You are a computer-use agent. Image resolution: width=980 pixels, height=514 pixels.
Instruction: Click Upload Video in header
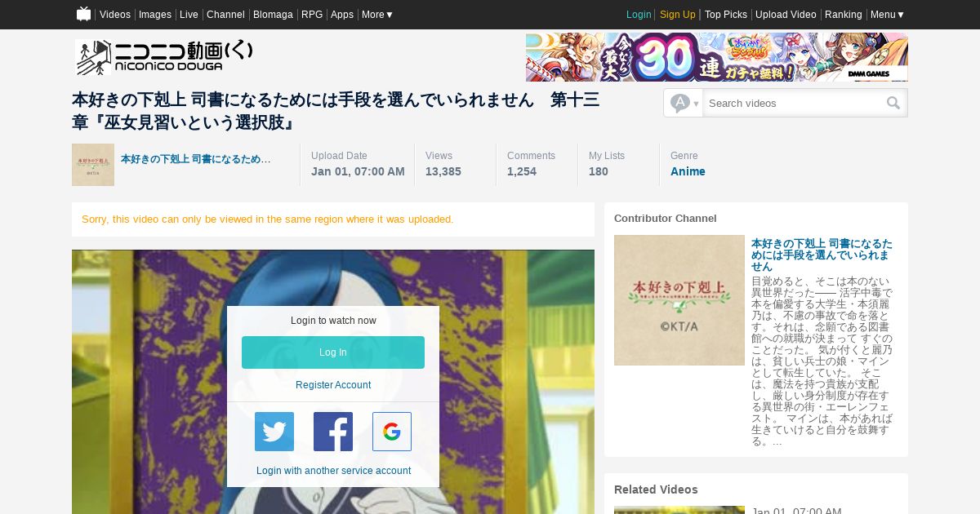point(786,15)
